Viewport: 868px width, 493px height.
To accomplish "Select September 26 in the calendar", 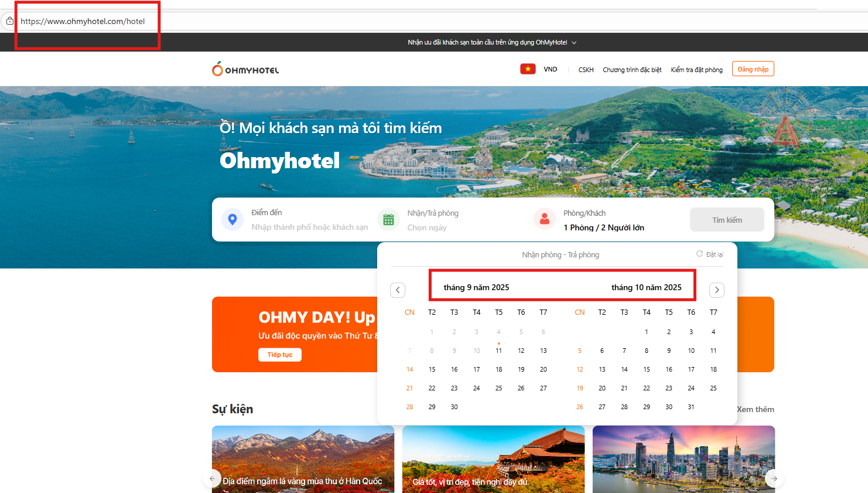I will (521, 388).
